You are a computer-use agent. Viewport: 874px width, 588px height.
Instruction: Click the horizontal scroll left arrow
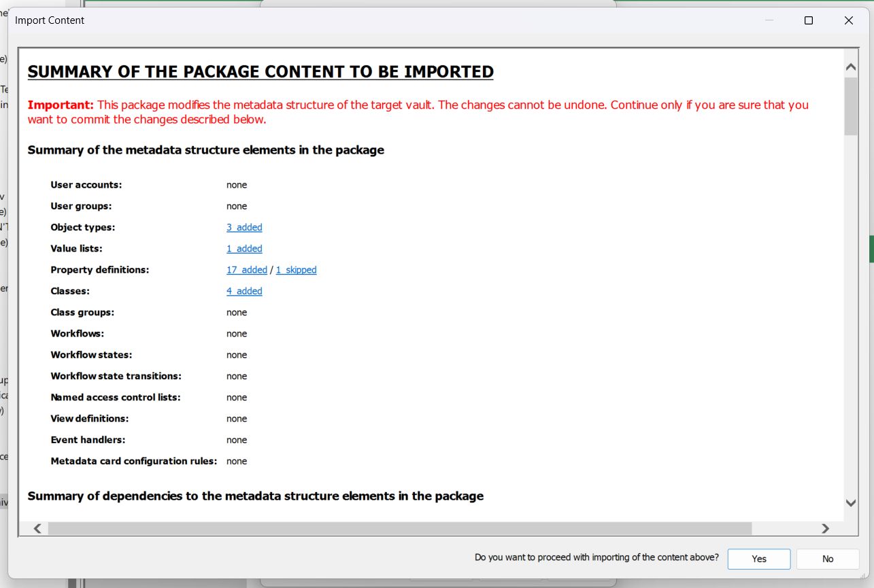pos(37,528)
